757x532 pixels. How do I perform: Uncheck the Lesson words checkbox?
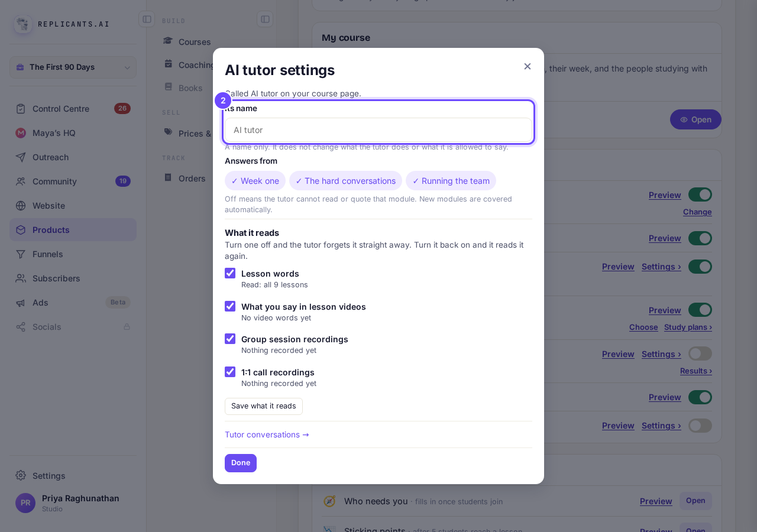coord(230,273)
